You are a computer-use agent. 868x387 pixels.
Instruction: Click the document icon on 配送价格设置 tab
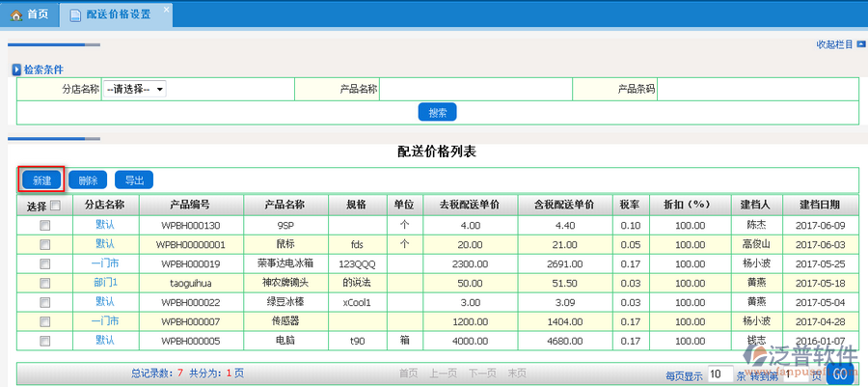[75, 14]
